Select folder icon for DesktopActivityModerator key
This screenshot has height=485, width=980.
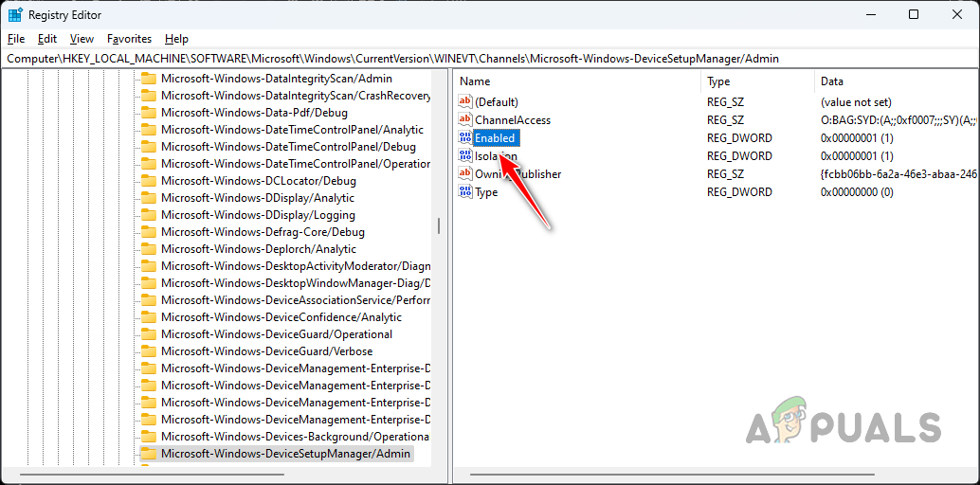click(x=148, y=265)
